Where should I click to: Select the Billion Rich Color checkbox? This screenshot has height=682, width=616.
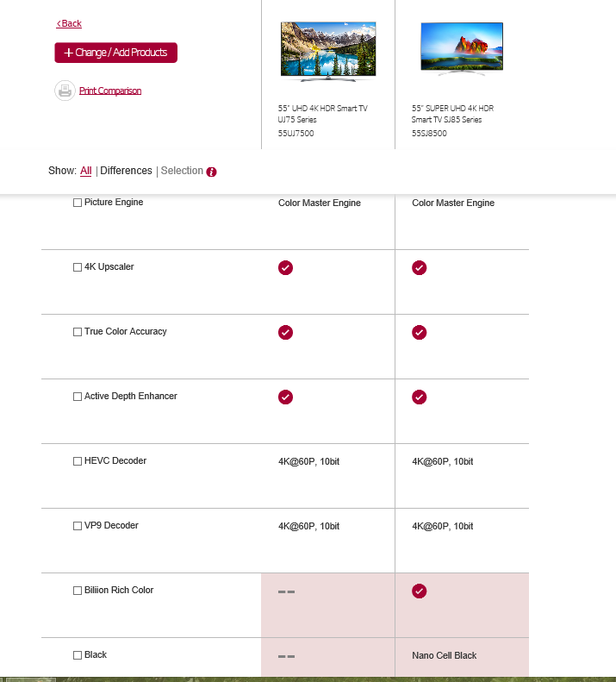click(x=78, y=591)
